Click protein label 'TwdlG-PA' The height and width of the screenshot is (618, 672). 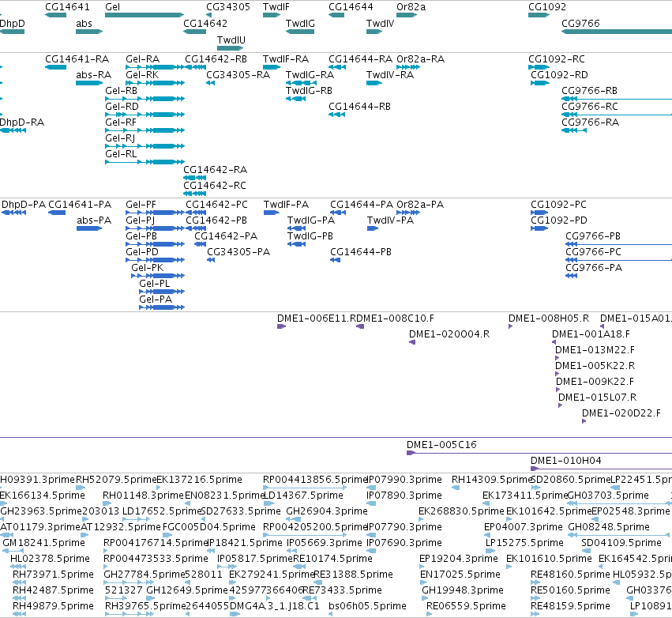pos(311,220)
